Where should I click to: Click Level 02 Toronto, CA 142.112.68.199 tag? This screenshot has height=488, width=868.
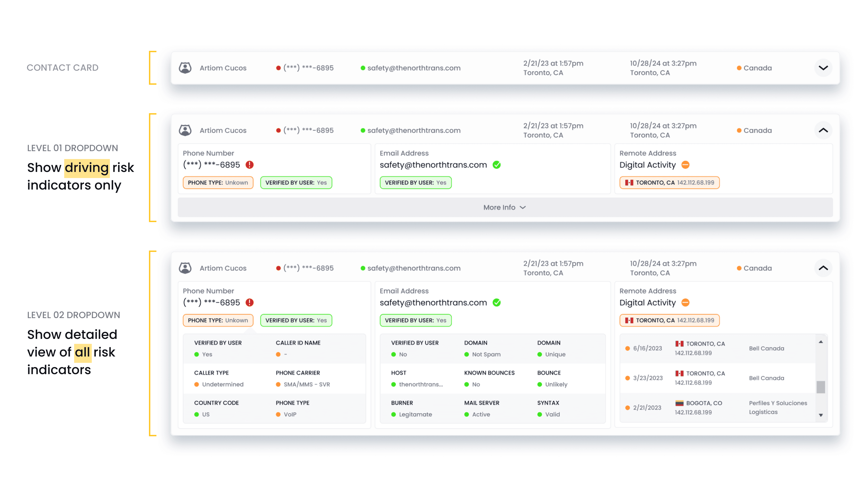pos(669,320)
